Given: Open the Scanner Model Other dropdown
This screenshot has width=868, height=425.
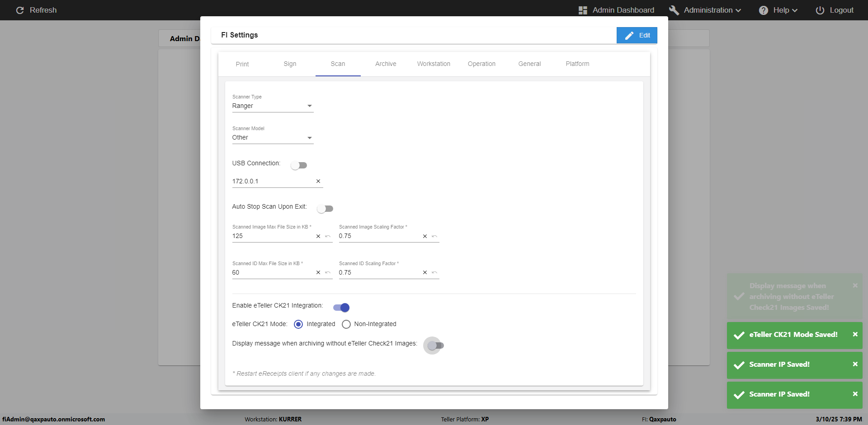Looking at the screenshot, I should pos(273,137).
